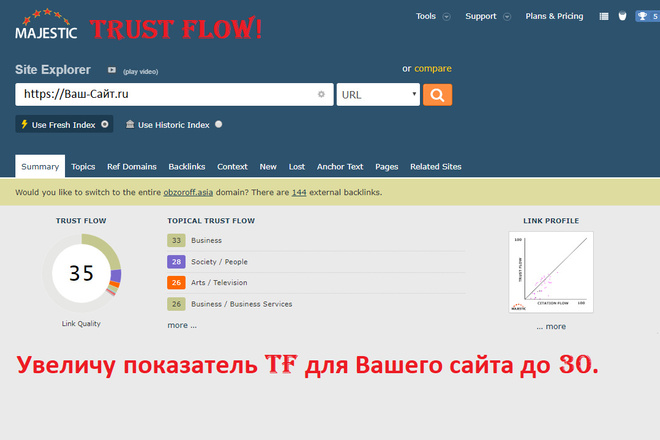Click the compare link

(433, 69)
